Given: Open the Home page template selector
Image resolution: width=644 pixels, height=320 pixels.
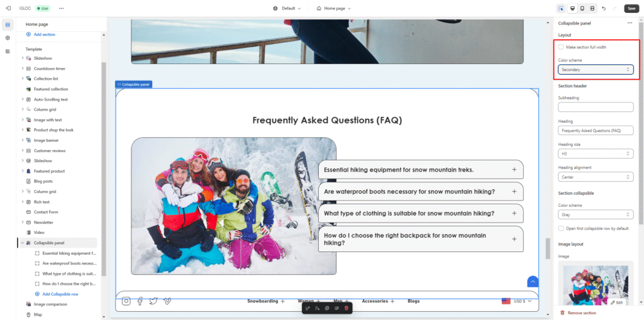Looking at the screenshot, I should pos(333,8).
